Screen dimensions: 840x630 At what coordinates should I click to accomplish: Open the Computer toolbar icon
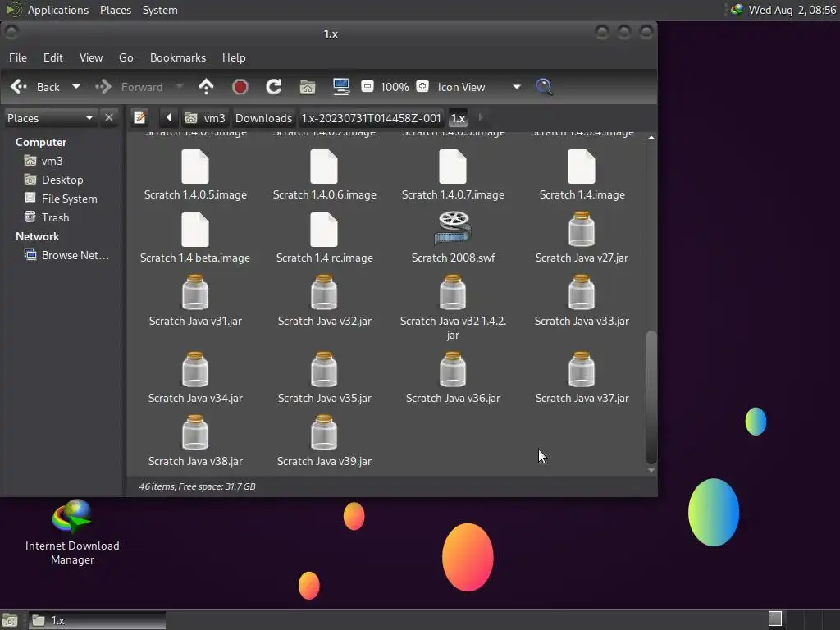pos(341,87)
